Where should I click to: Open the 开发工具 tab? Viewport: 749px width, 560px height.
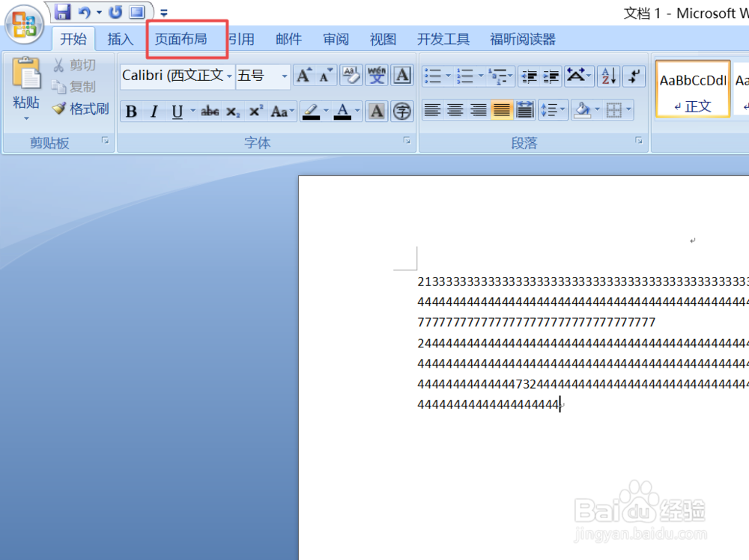(443, 39)
